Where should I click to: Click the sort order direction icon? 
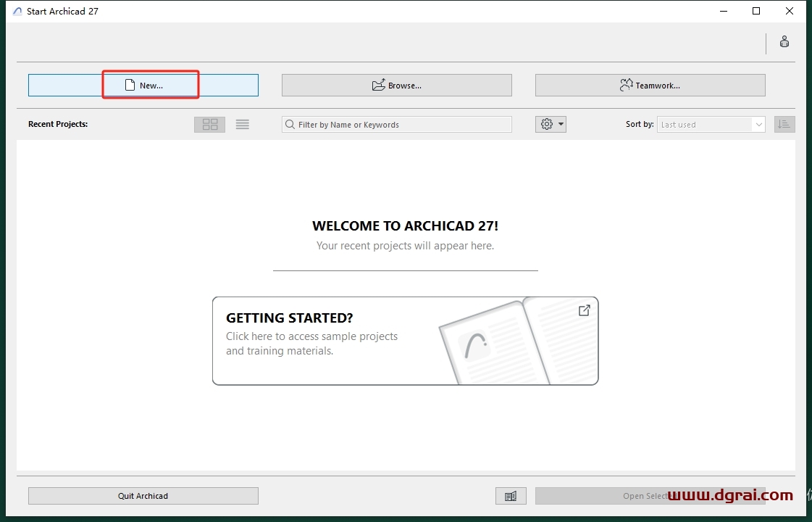point(784,125)
